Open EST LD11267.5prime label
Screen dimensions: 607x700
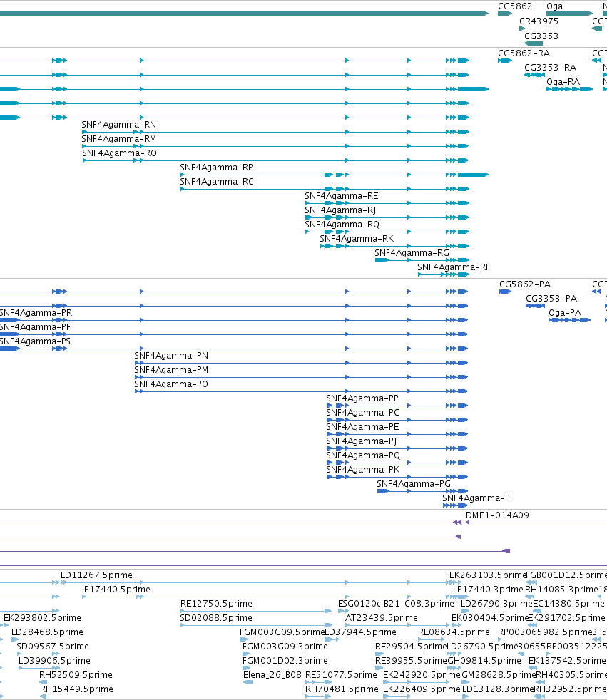coord(96,575)
